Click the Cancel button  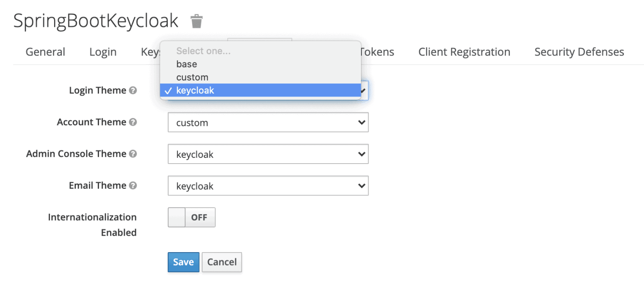click(x=221, y=262)
